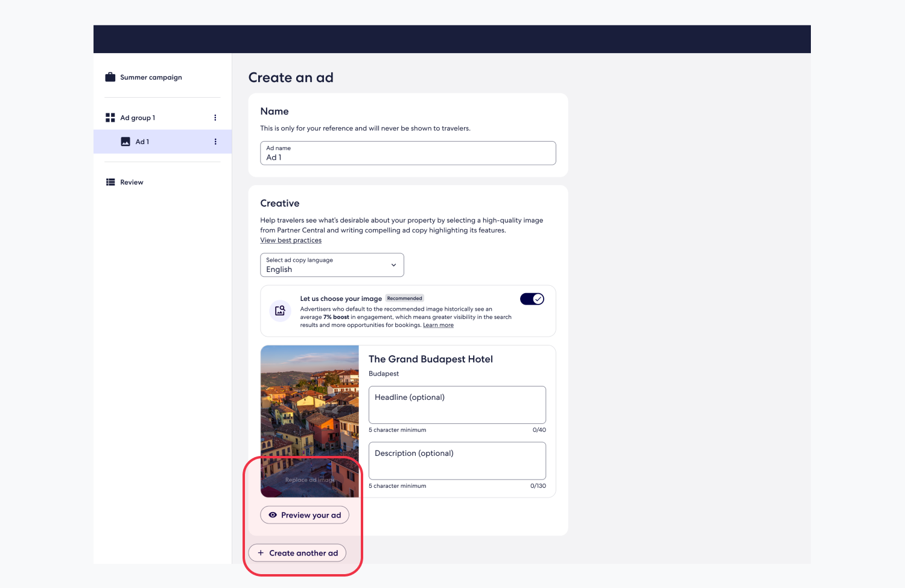Screen dimensions: 905x588
Task: Click the Headline (optional) field
Action: coord(457,405)
